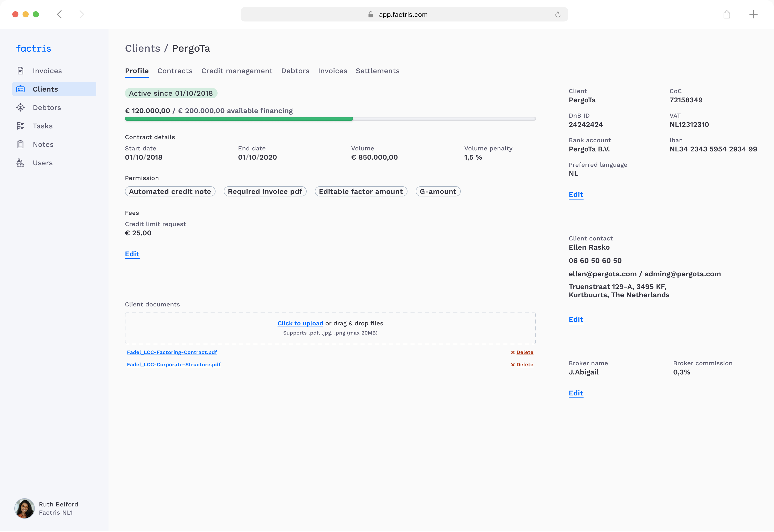Toggle the Automated credit note permission

[170, 191]
